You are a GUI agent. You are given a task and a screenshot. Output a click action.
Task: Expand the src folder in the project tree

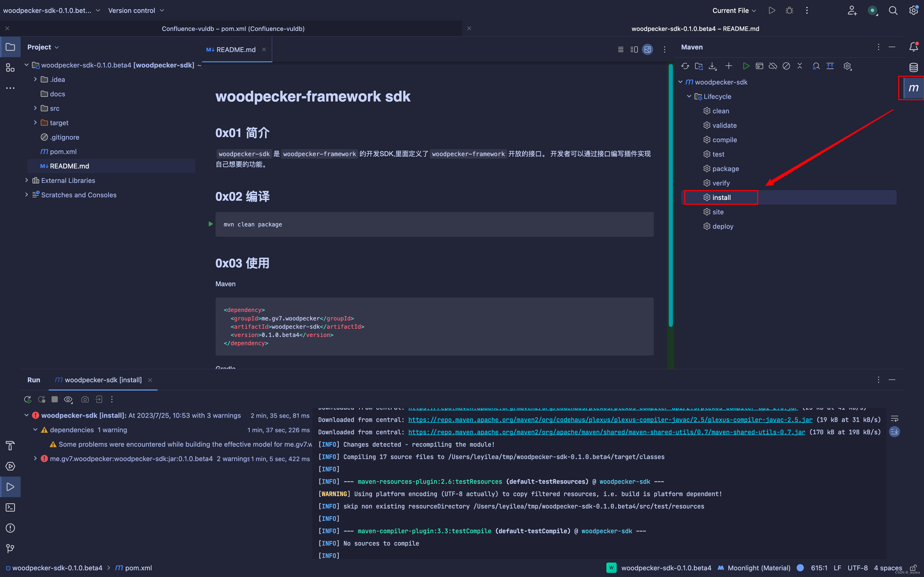[36, 108]
